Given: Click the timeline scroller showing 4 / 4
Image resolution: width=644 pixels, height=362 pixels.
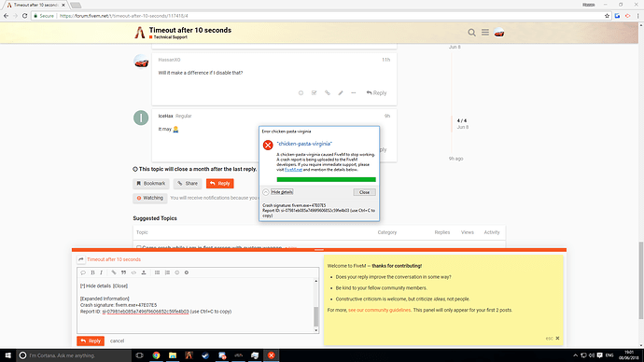Looking at the screenshot, I should pos(462,123).
